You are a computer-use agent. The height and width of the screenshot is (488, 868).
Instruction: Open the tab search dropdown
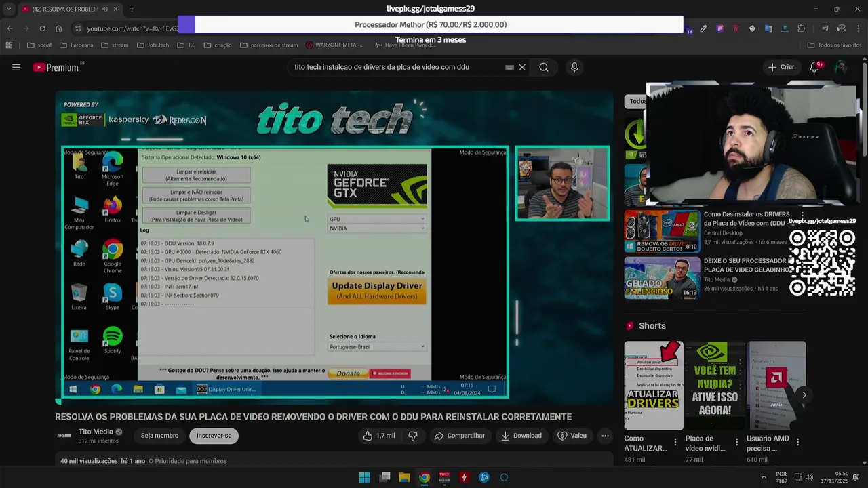[8, 9]
